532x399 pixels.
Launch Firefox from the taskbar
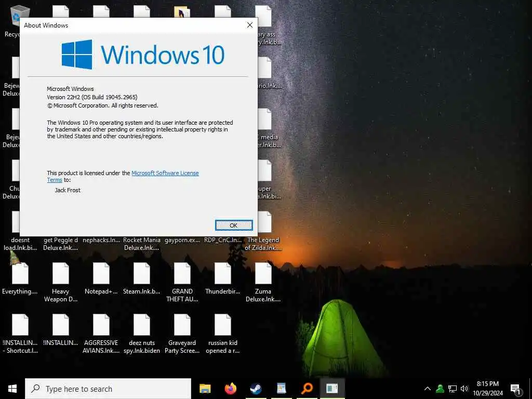pos(230,389)
